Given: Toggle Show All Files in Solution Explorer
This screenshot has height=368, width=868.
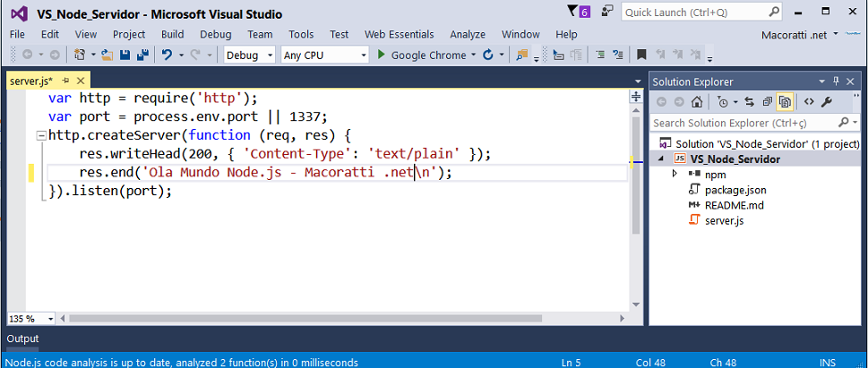Looking at the screenshot, I should click(785, 101).
